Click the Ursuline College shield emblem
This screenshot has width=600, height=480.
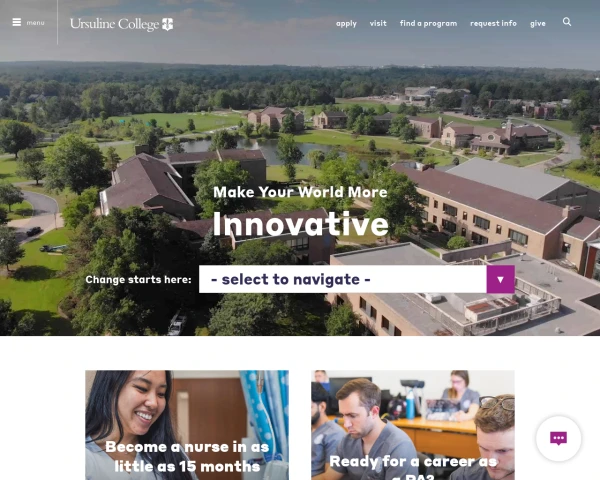168,24
